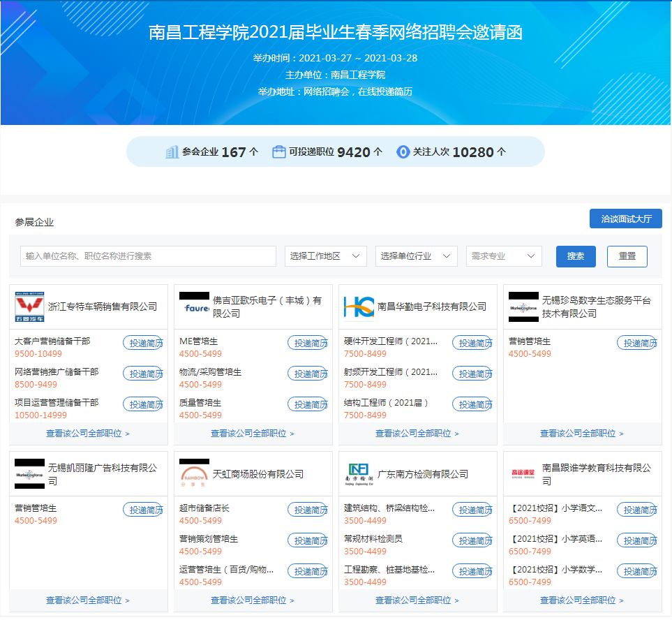
Task: Click the participating companies building icon
Action: [172, 152]
